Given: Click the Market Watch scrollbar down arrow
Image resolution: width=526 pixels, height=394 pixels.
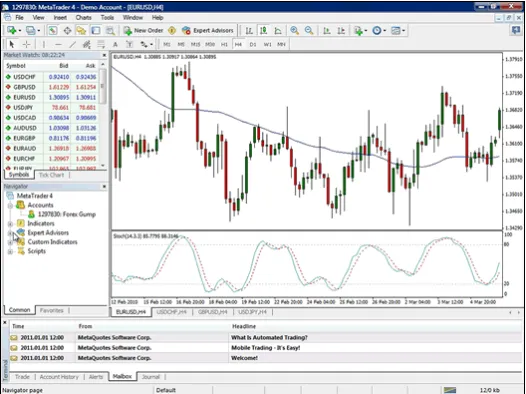Looking at the screenshot, I should (103, 166).
